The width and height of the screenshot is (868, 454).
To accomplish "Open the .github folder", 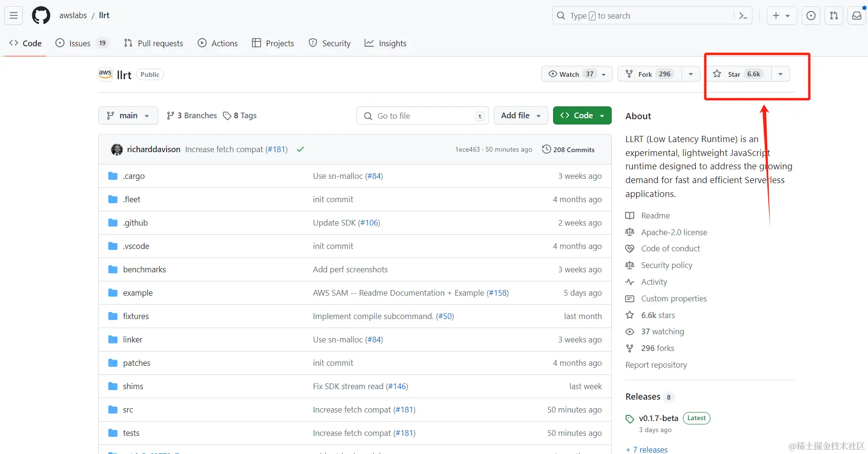I will pyautogui.click(x=136, y=223).
